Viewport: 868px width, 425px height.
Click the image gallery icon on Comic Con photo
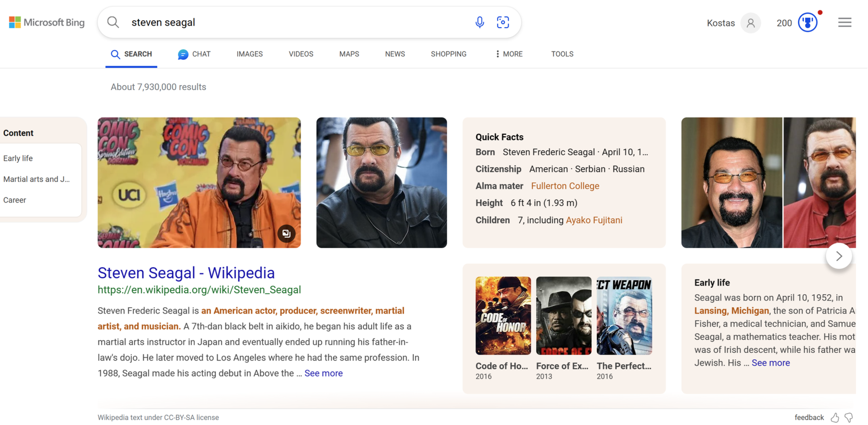(x=286, y=233)
